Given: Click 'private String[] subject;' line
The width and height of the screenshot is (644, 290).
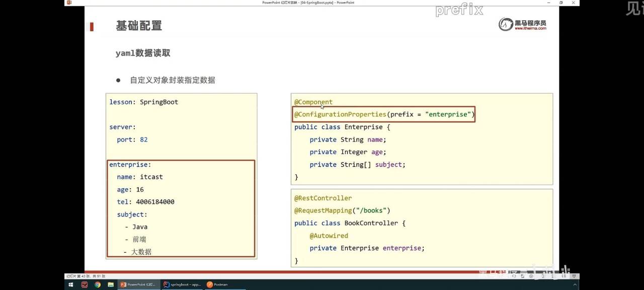Looking at the screenshot, I should tap(358, 165).
